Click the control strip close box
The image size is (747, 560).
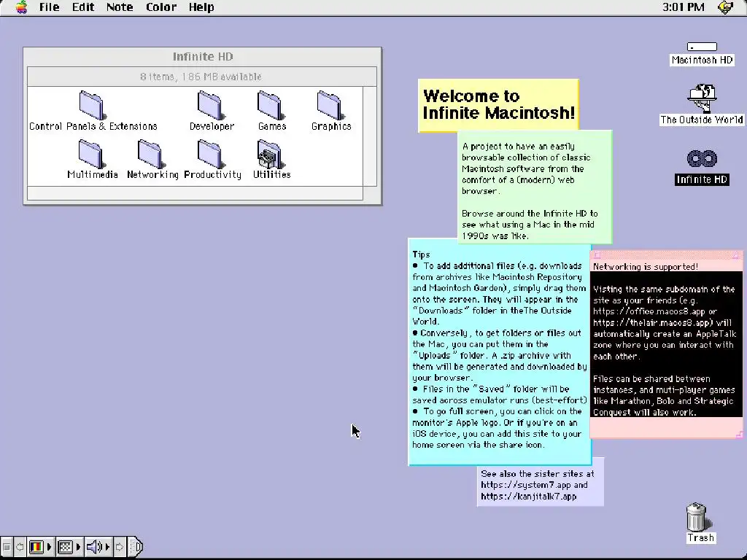point(7,547)
